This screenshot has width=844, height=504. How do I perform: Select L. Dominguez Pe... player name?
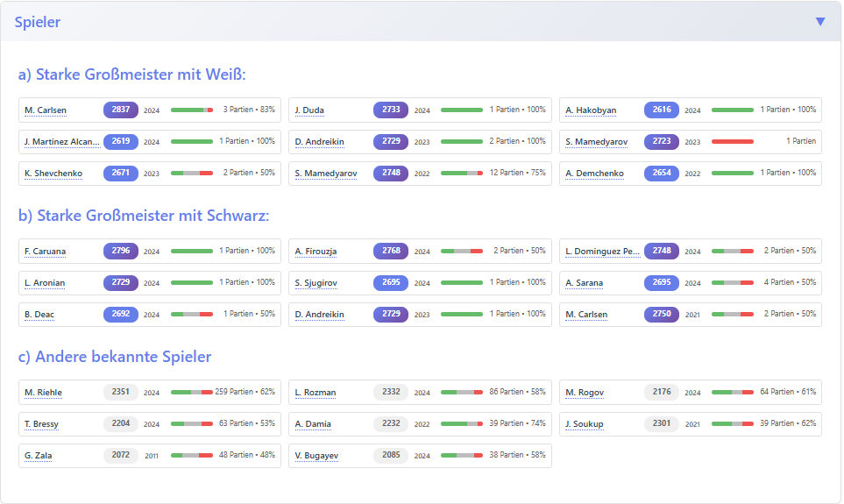pyautogui.click(x=602, y=252)
